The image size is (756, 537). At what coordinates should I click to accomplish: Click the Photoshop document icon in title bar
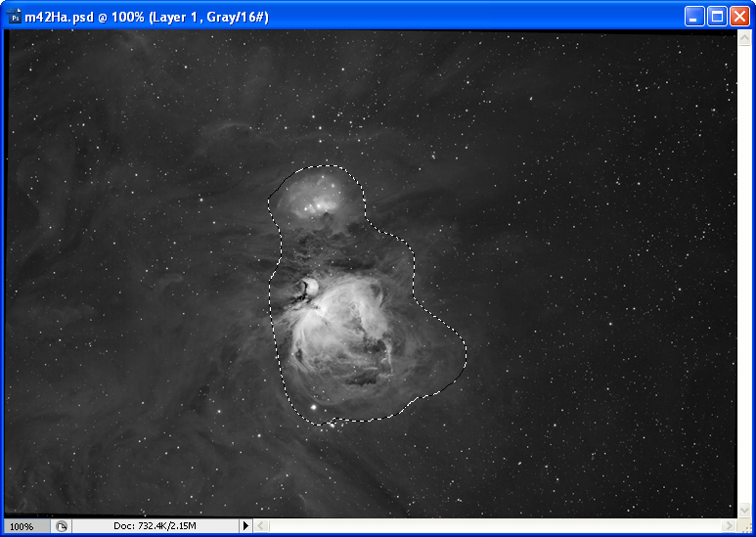[x=15, y=17]
